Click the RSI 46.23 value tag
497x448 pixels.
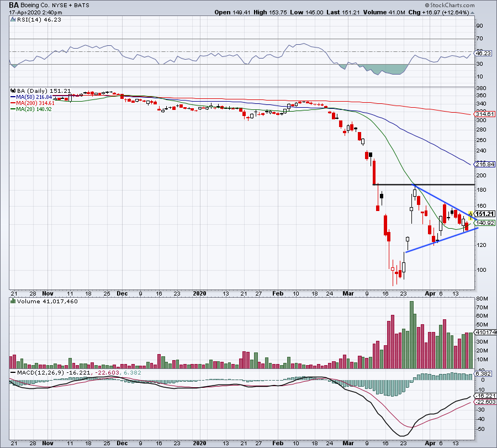click(x=483, y=54)
